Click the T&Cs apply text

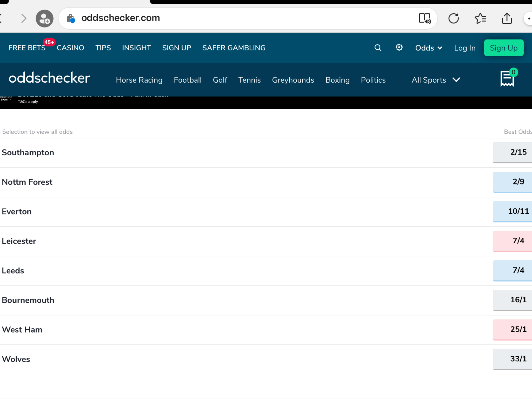coord(28,102)
